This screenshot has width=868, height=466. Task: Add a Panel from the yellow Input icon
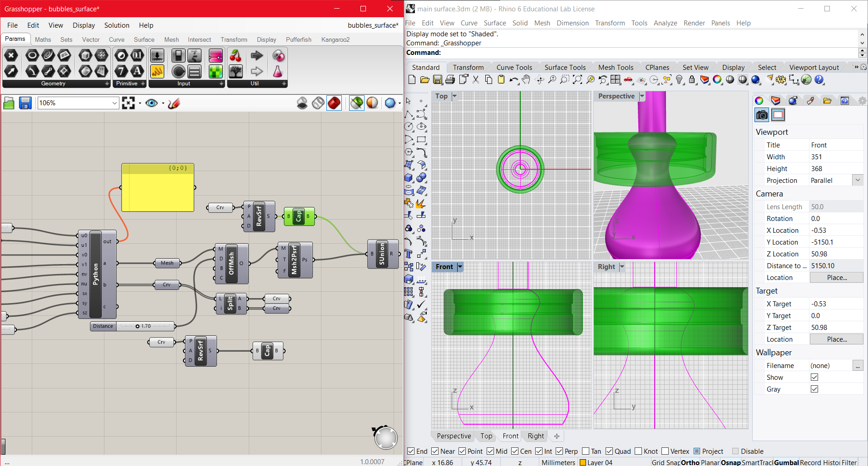(x=157, y=71)
